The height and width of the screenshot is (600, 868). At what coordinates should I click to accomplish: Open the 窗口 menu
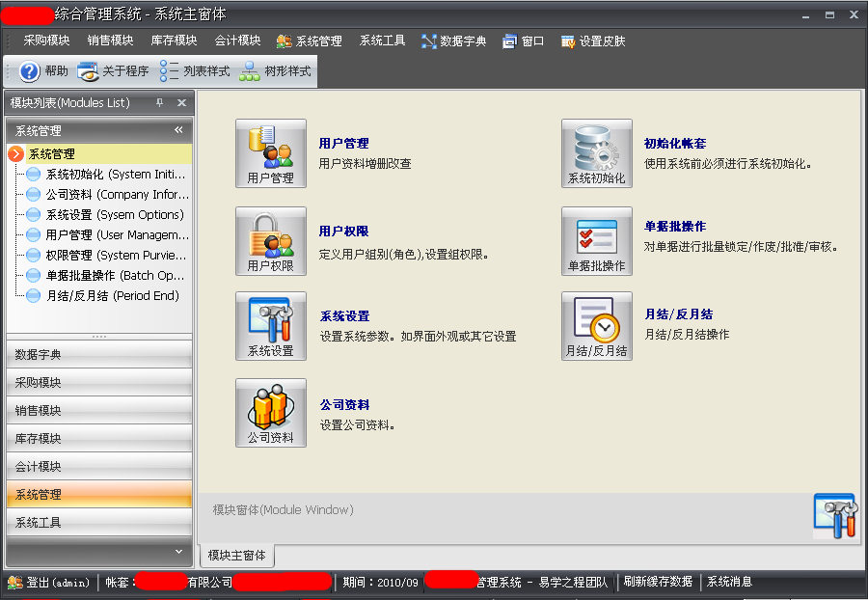[523, 41]
